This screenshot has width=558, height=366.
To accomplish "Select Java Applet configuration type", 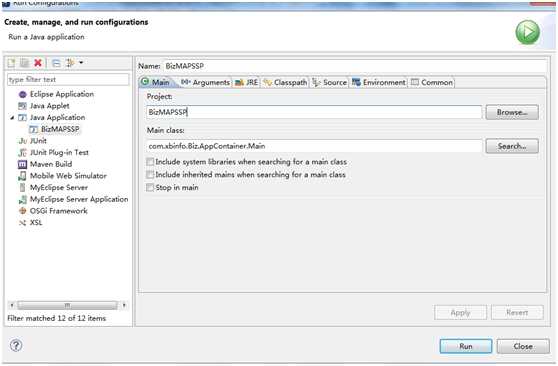I will click(49, 106).
